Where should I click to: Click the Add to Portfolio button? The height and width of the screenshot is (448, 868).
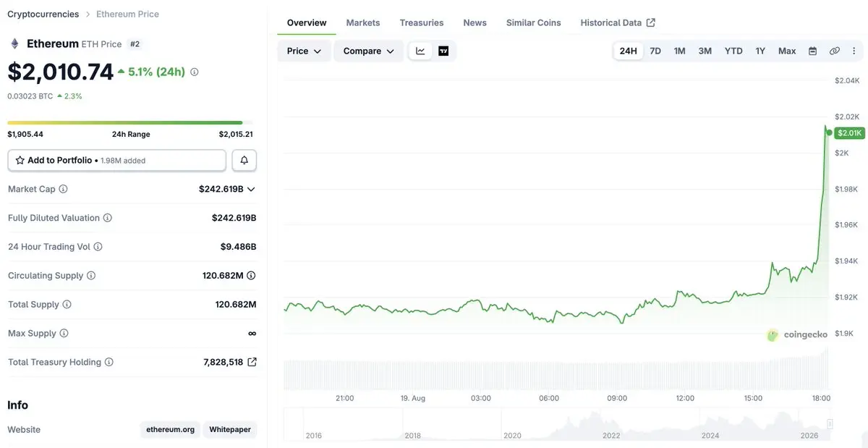[117, 160]
